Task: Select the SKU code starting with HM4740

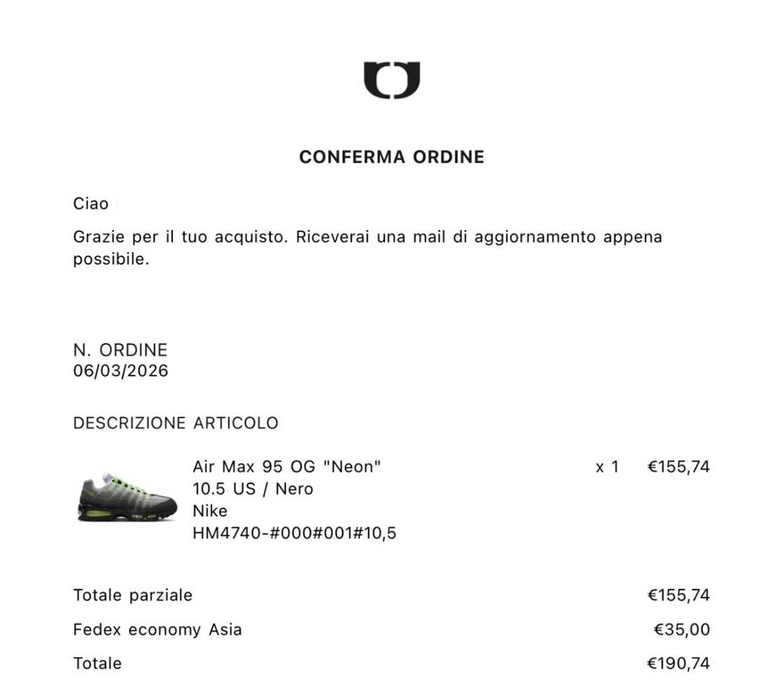Action: (x=295, y=533)
